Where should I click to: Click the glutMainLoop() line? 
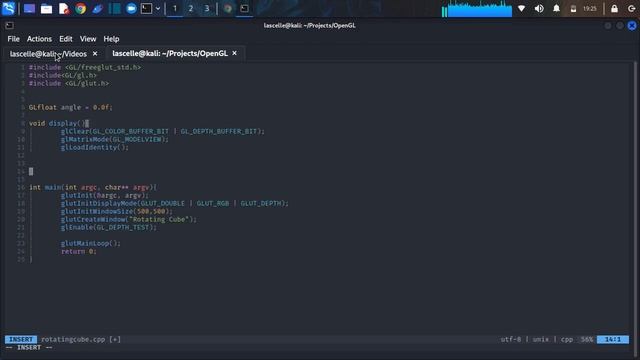[91, 243]
